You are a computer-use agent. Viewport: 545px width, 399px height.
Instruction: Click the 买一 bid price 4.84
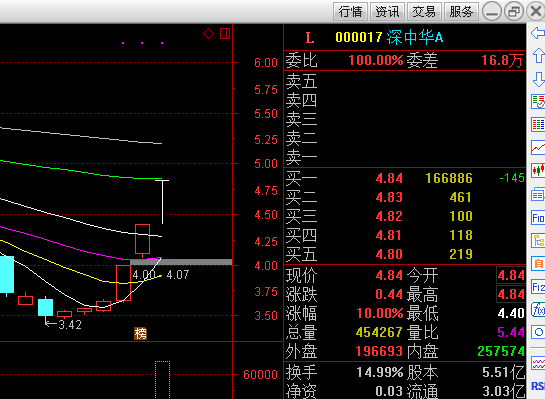tap(389, 178)
